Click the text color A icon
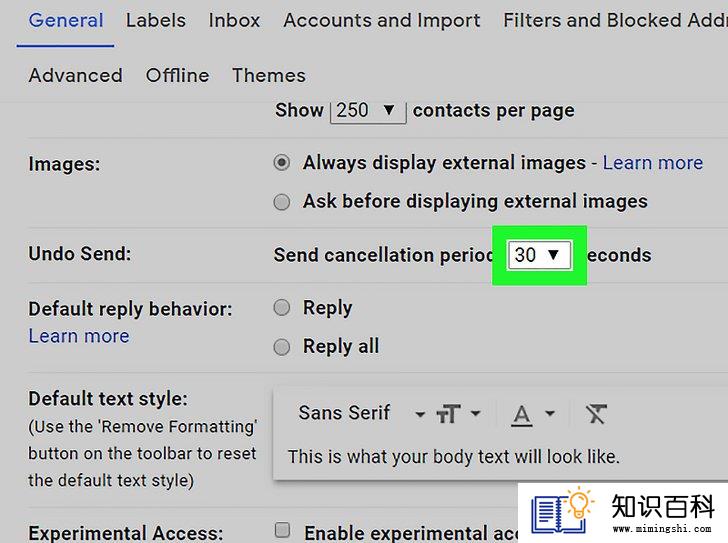 click(x=522, y=415)
